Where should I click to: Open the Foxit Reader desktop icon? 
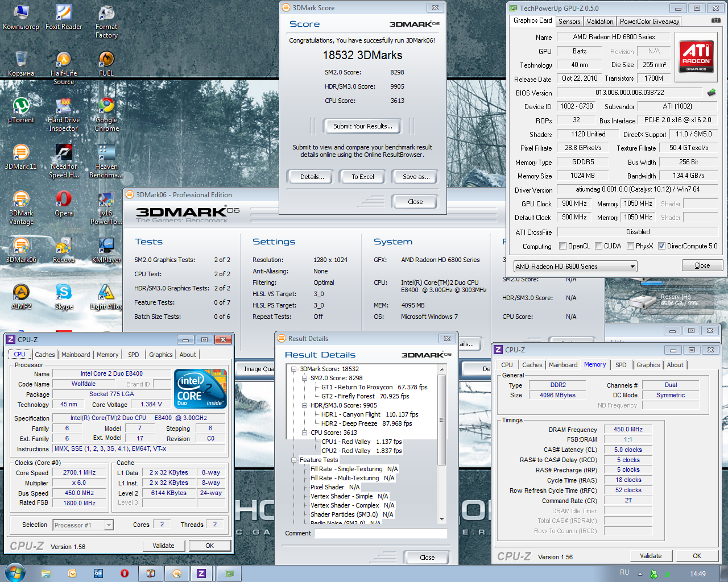[64, 17]
